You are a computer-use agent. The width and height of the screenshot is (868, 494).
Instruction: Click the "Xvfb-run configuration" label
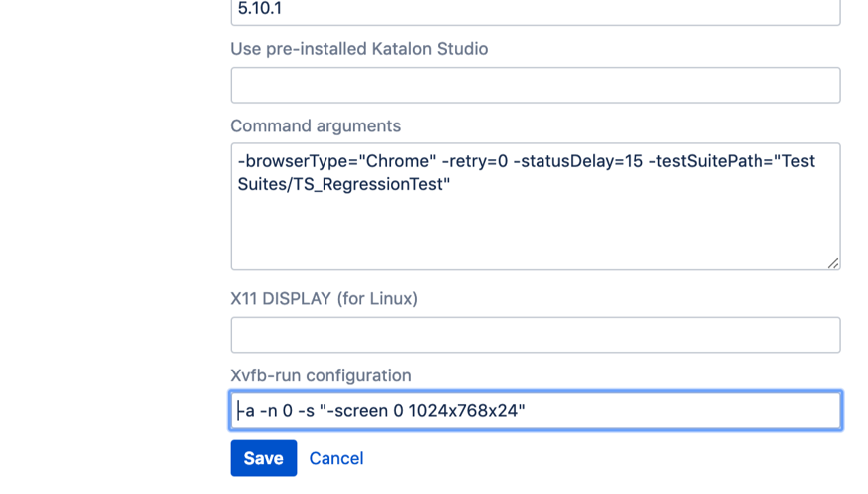pos(321,375)
